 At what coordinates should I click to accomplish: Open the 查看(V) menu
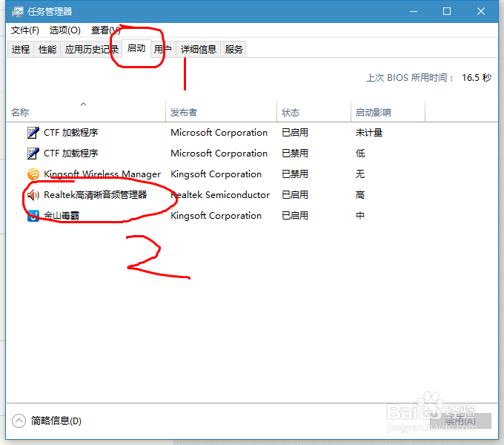tap(106, 30)
